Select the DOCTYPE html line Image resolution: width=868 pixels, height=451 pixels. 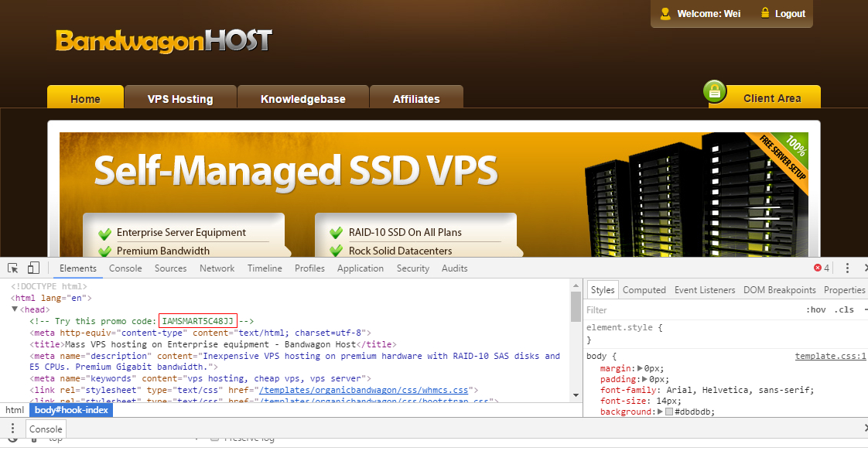point(49,286)
